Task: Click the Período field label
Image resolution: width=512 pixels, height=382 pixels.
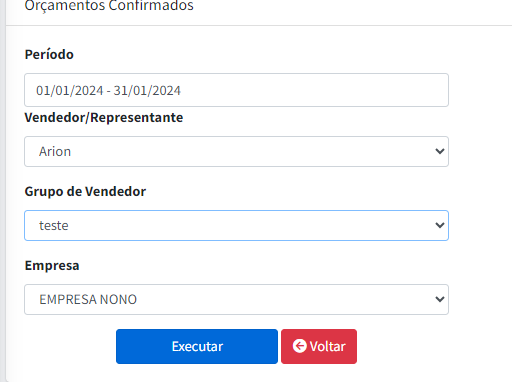Action: pos(49,54)
